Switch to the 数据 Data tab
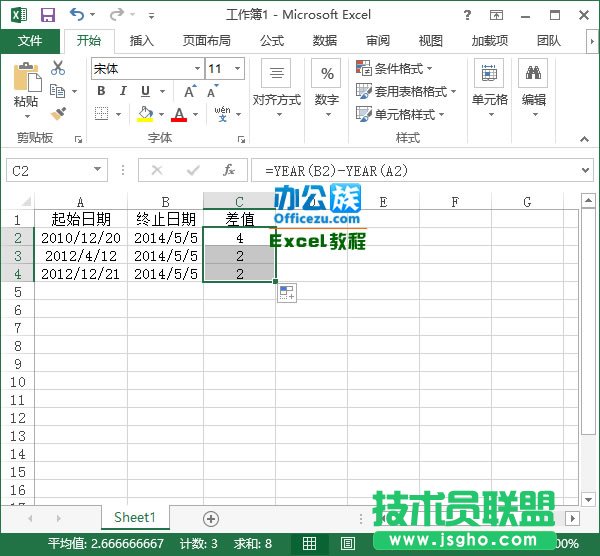 (x=324, y=41)
